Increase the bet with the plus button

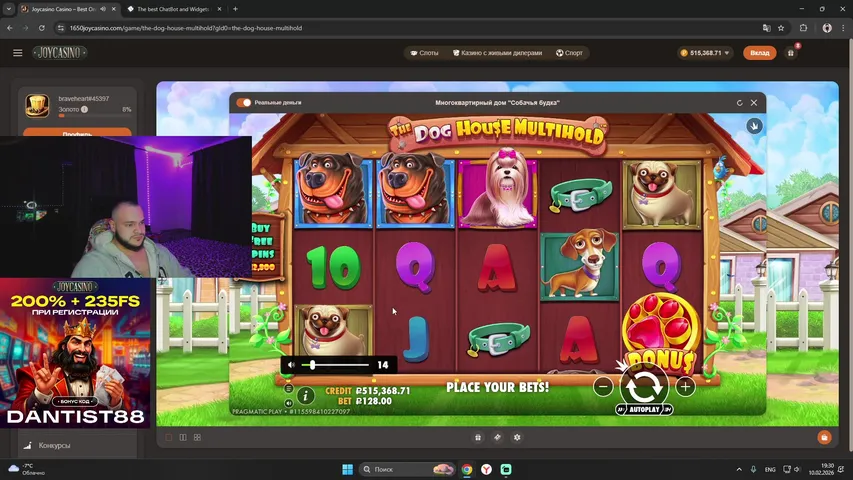(685, 386)
